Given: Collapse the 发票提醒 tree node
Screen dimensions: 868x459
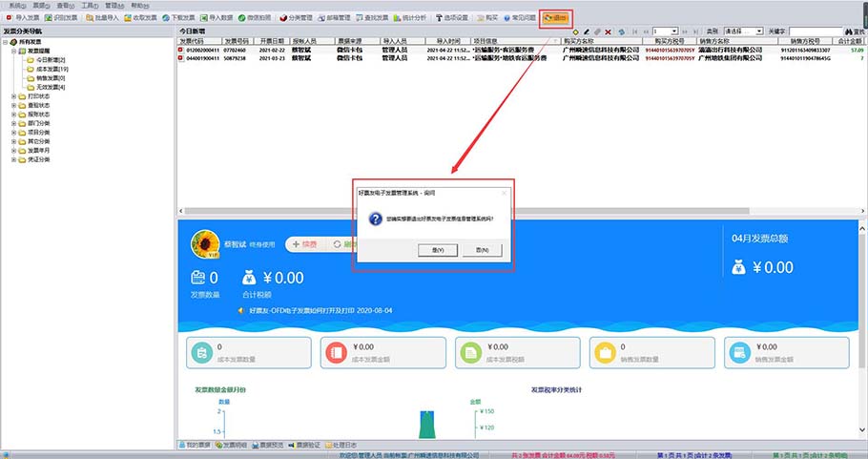Looking at the screenshot, I should [x=13, y=51].
